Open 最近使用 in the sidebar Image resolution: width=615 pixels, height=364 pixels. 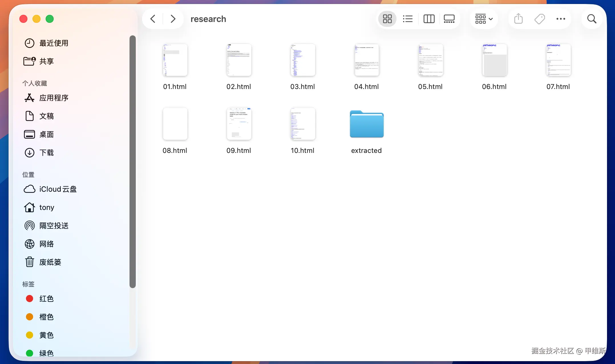point(54,43)
